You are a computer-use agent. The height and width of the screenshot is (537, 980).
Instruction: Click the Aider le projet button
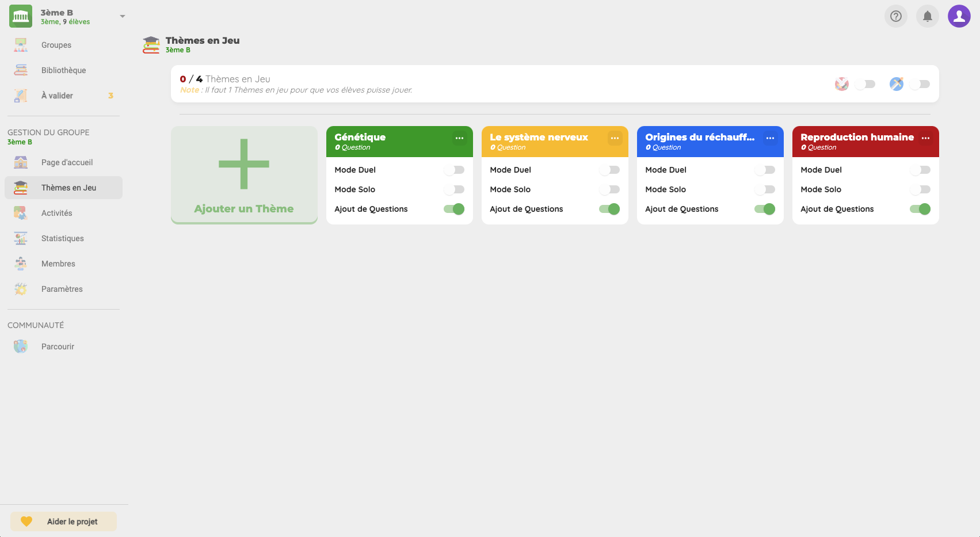point(63,521)
